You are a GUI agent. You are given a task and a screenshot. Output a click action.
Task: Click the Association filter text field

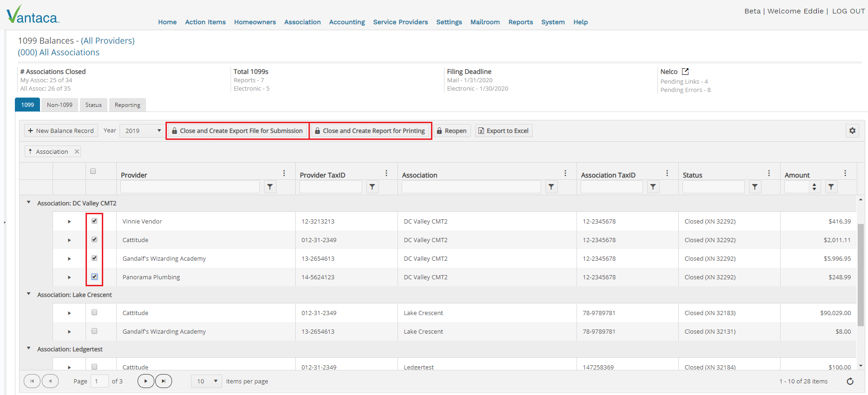click(470, 187)
